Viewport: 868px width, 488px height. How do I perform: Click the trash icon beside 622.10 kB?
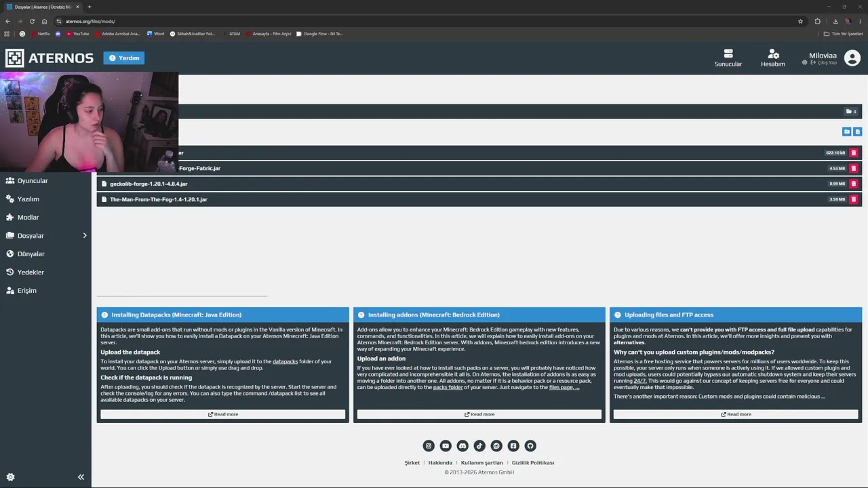pyautogui.click(x=854, y=152)
